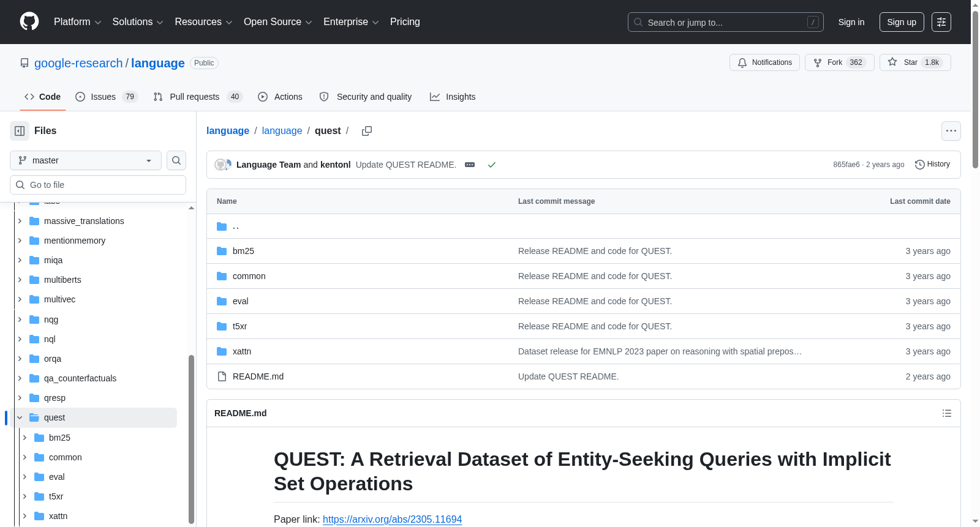Image resolution: width=980 pixels, height=527 pixels.
Task: Fork the language repository
Action: (x=839, y=62)
